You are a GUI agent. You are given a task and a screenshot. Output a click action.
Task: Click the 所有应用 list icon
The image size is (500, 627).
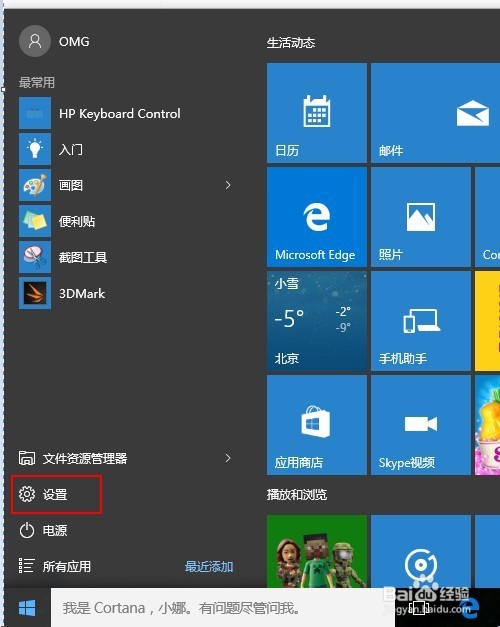[x=26, y=566]
